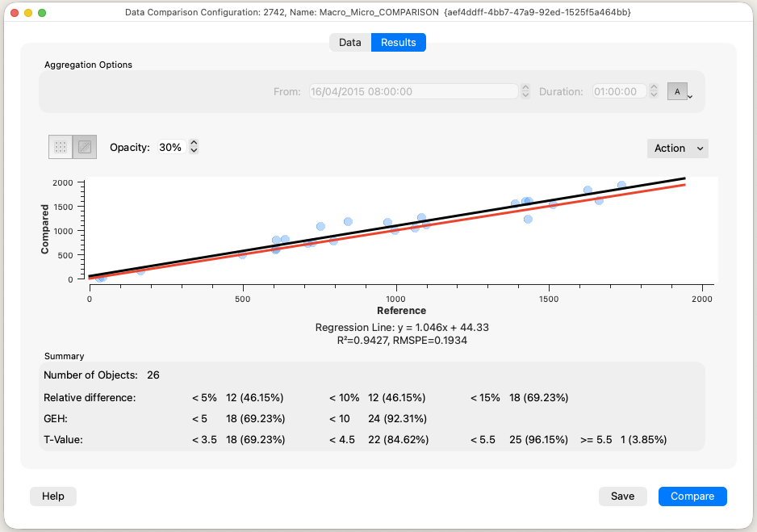Screen dimensions: 757x532
Task: Close the Data Comparison window
Action: (x=15, y=13)
